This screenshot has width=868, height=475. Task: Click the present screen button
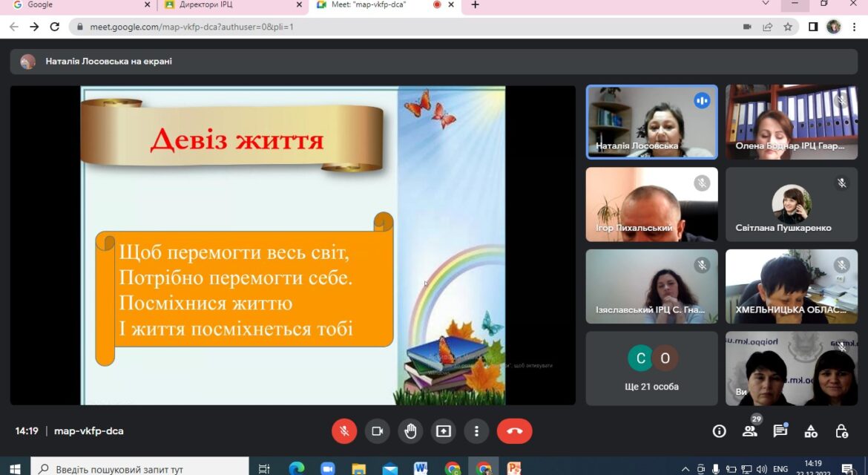tap(444, 431)
